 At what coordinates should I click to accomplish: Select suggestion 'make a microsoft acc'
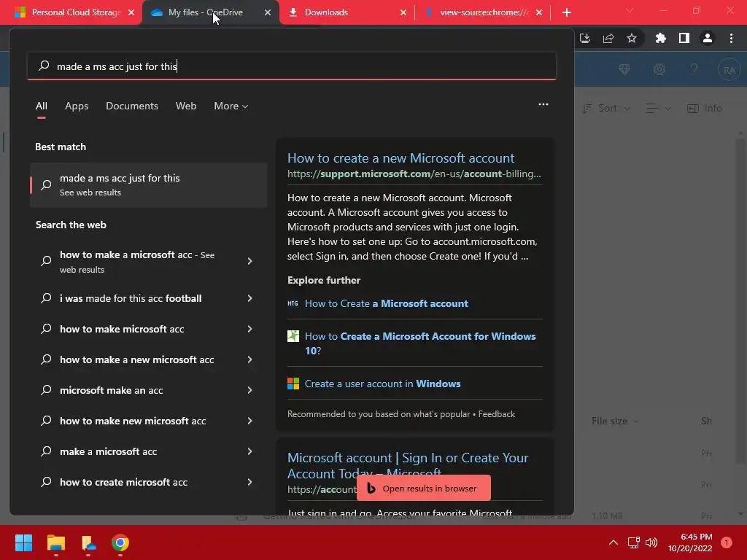108,451
